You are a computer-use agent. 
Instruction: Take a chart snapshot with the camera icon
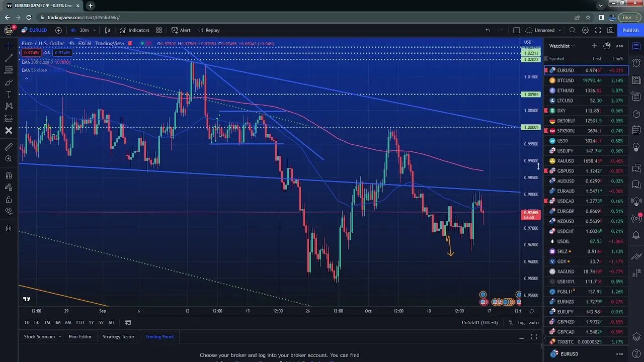tap(610, 30)
